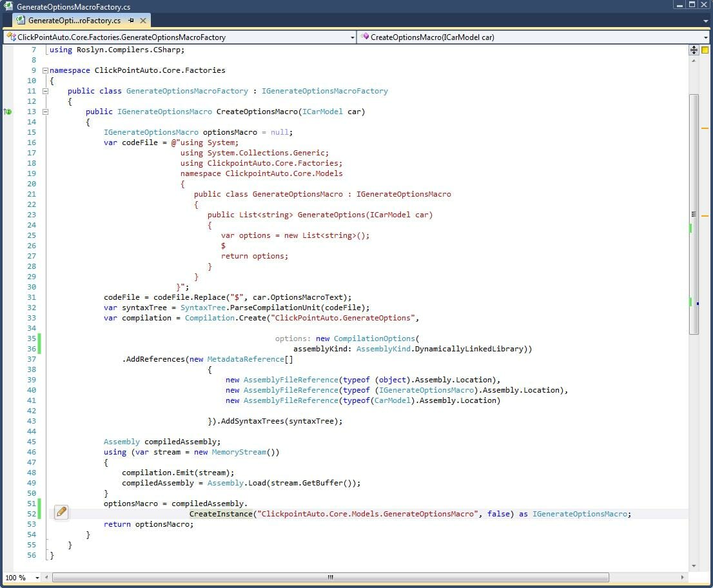The height and width of the screenshot is (588, 713).
Task: Click the C# file icon on the document tab
Action: (x=20, y=21)
